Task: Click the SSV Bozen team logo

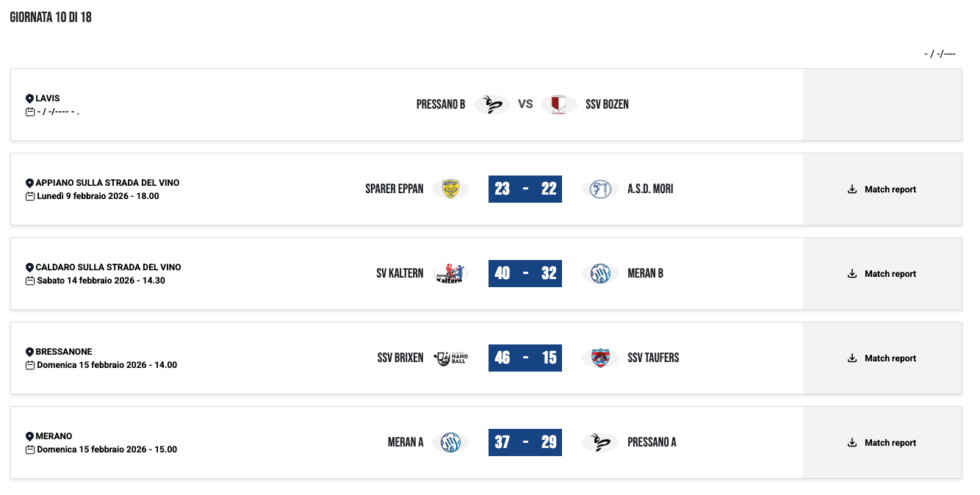Action: click(x=559, y=104)
